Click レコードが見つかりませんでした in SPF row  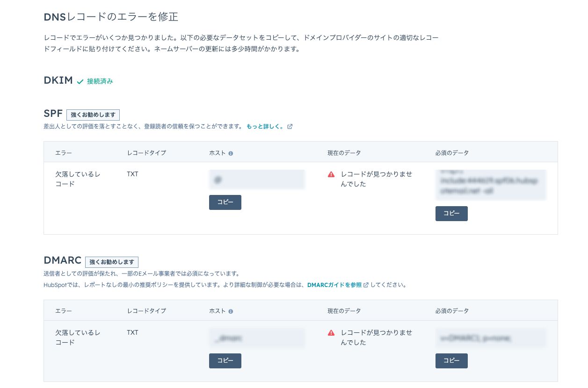pos(377,179)
